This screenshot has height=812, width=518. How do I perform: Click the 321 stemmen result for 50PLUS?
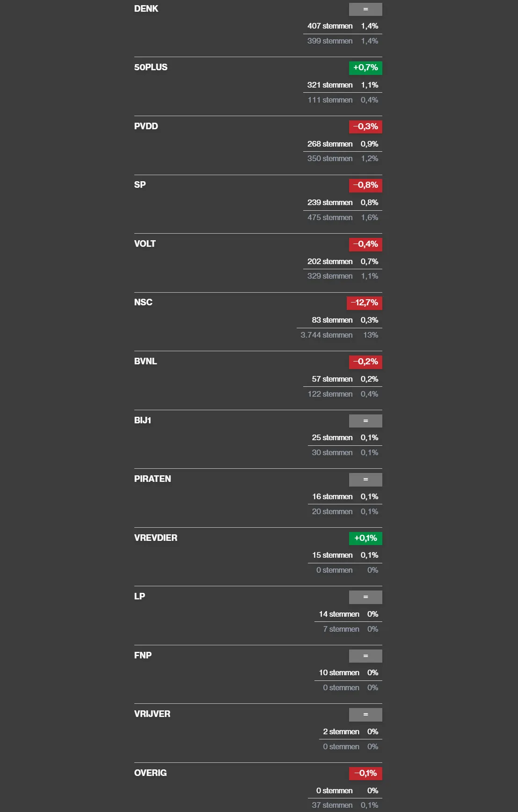click(x=330, y=85)
